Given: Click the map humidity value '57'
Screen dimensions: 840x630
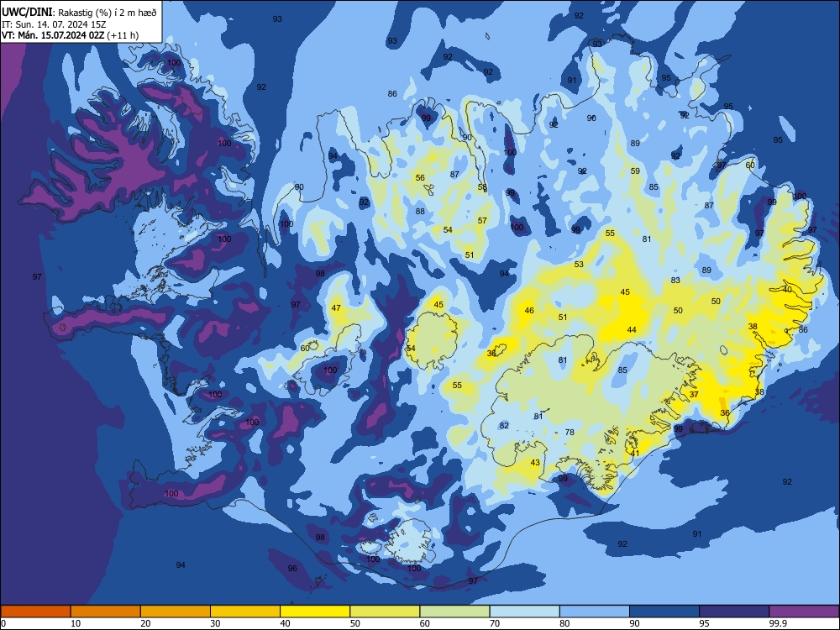Looking at the screenshot, I should [x=482, y=221].
